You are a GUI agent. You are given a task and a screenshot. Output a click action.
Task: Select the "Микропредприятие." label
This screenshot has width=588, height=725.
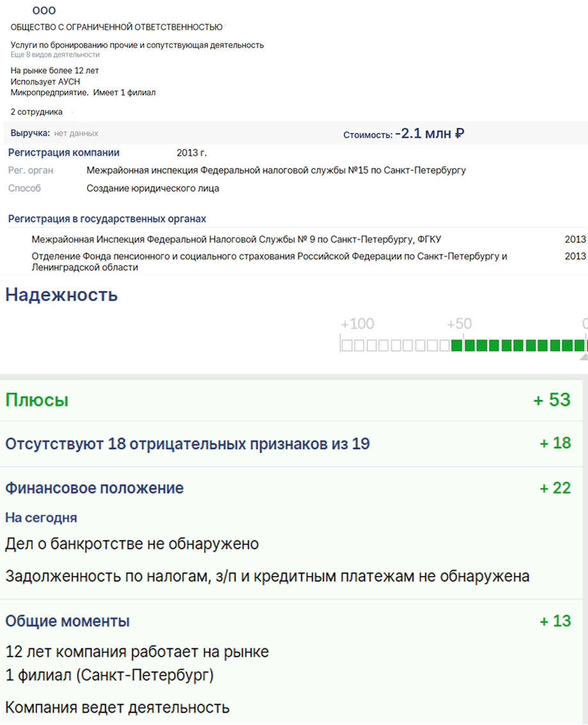coord(49,93)
